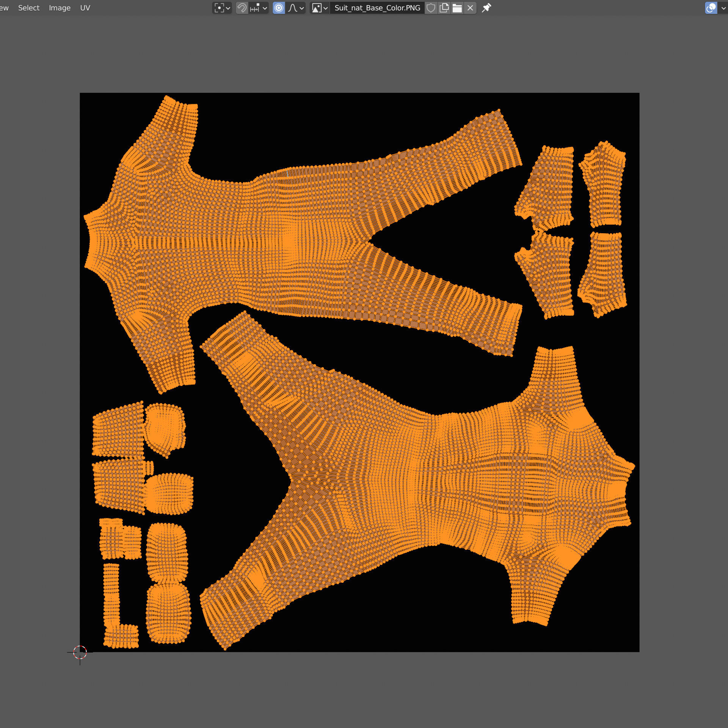
Task: Unlink image with the X icon
Action: click(470, 8)
